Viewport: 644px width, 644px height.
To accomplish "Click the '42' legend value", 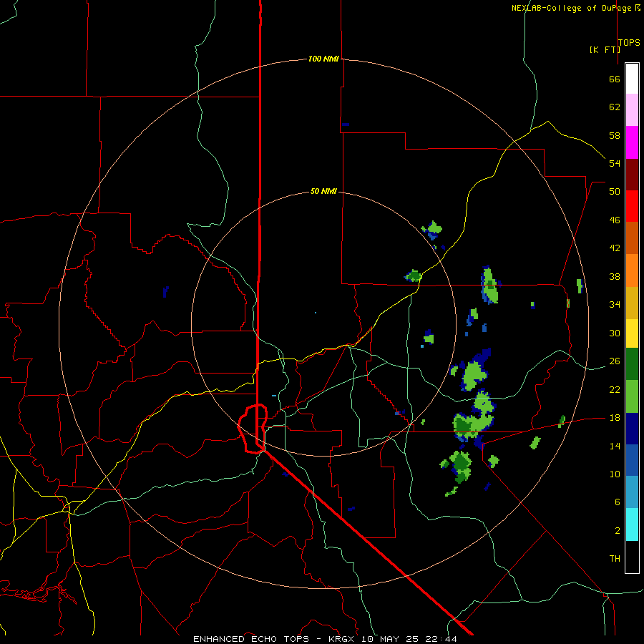I will coord(615,248).
